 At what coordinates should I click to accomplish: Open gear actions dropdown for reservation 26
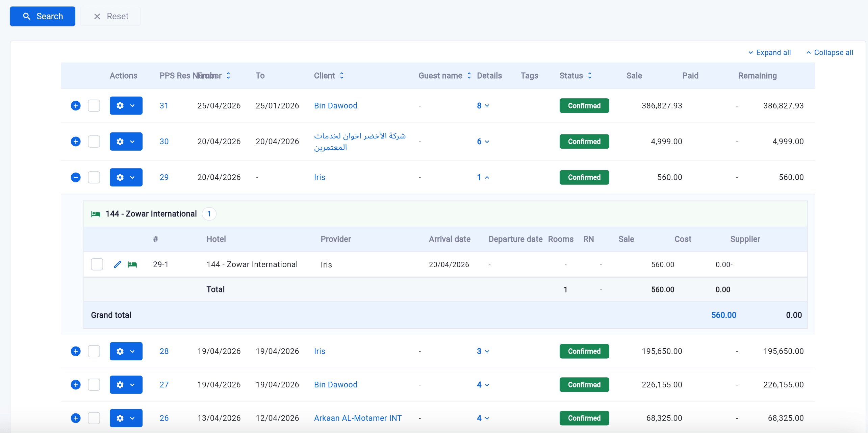point(126,418)
